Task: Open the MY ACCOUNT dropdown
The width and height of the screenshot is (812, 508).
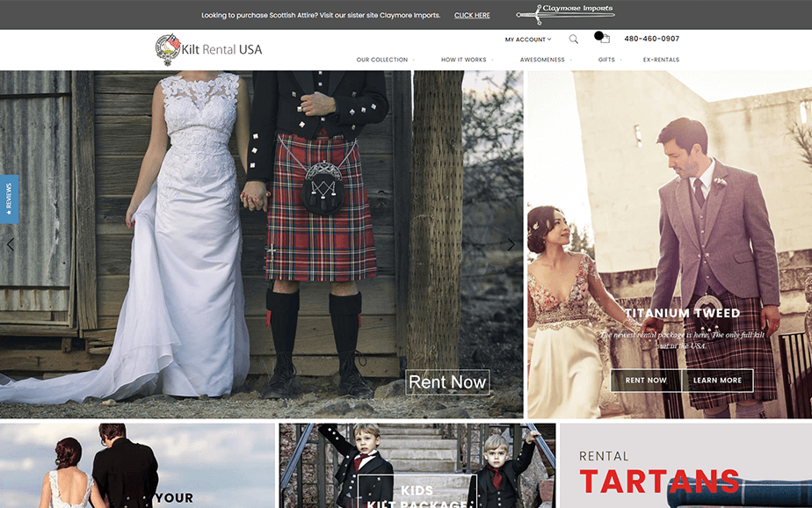Action: [x=527, y=39]
